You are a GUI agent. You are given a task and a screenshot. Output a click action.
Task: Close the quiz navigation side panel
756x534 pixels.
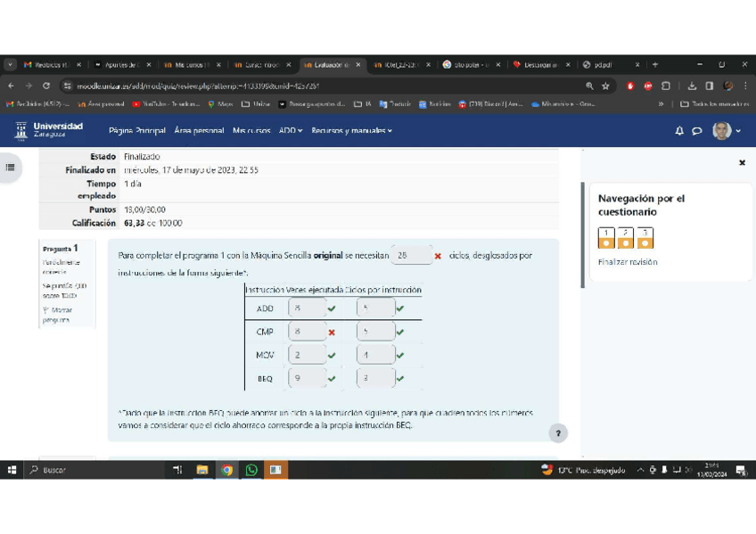[x=742, y=163]
